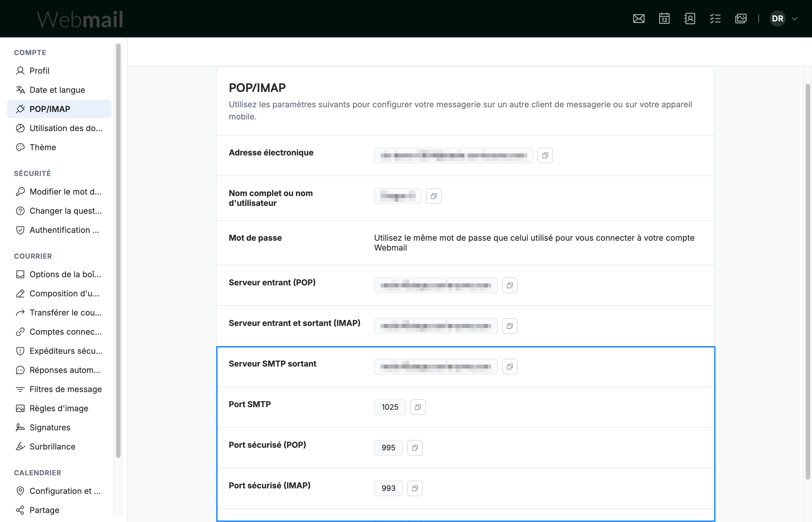Open Surbrillance settings

tap(59, 447)
